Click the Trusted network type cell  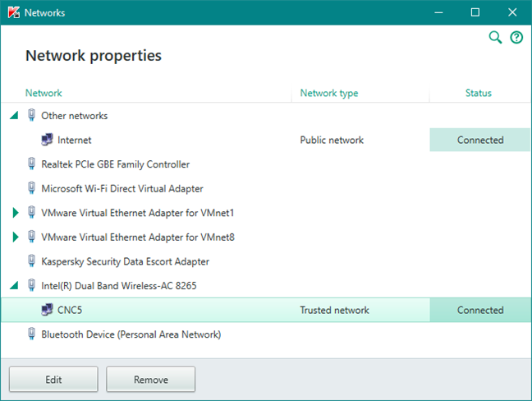point(334,310)
